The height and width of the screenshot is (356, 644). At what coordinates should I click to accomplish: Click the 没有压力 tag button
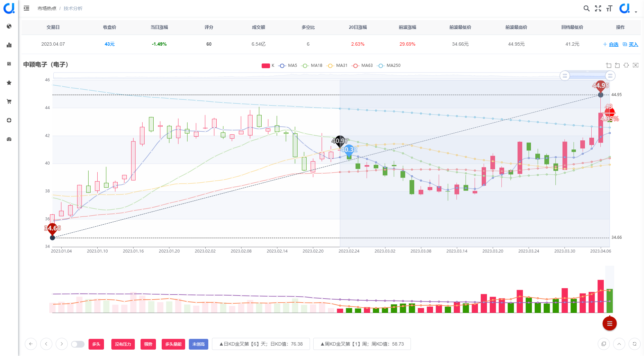click(x=123, y=344)
